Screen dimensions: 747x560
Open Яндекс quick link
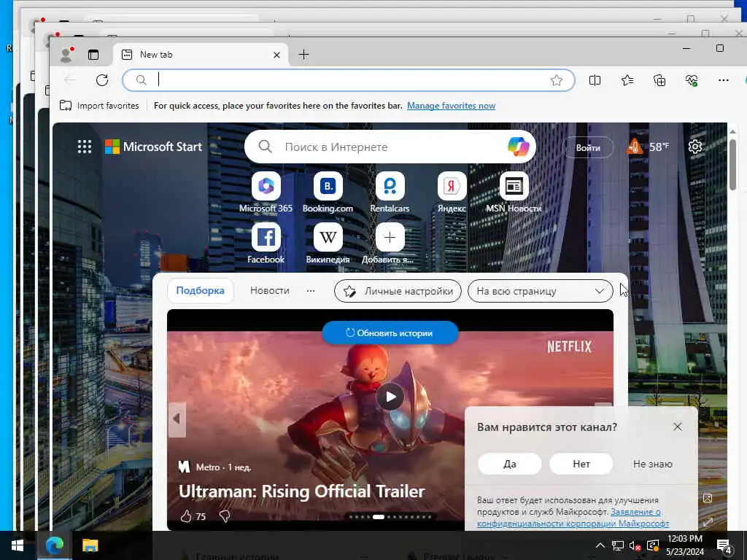pyautogui.click(x=452, y=192)
